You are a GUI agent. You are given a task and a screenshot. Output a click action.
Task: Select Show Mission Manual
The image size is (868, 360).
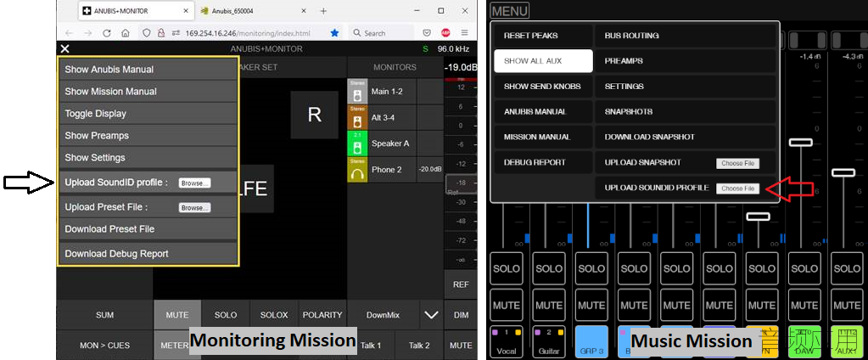click(x=148, y=92)
